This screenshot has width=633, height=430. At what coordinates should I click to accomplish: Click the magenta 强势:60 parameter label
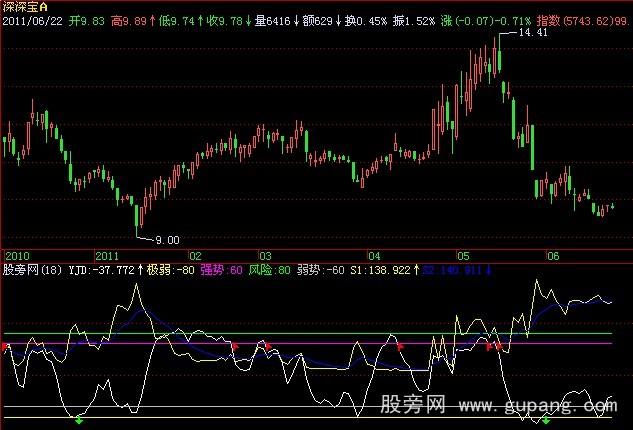216,269
